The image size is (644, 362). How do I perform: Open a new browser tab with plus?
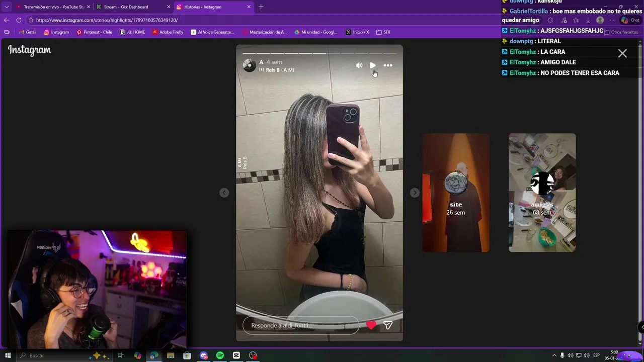261,7
